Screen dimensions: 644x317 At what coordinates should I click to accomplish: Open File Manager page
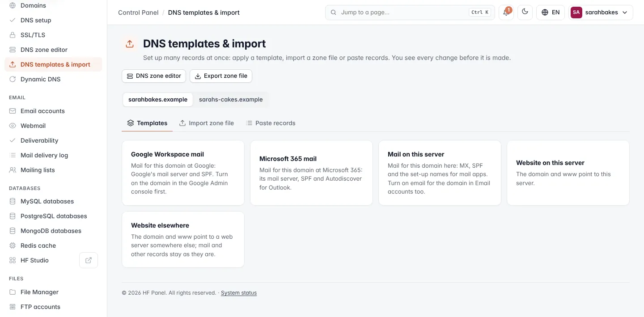click(53, 292)
